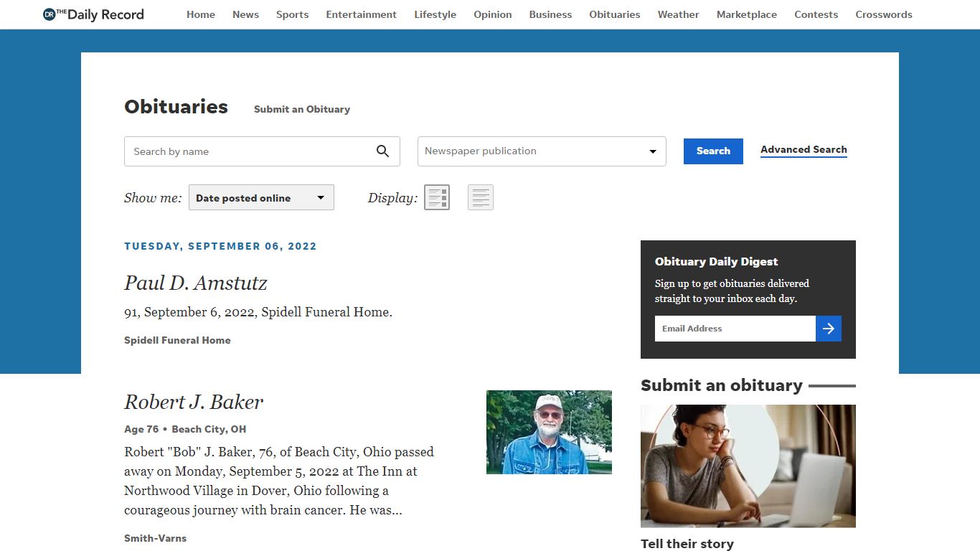
Task: Open the Date posted online dropdown
Action: coord(261,198)
